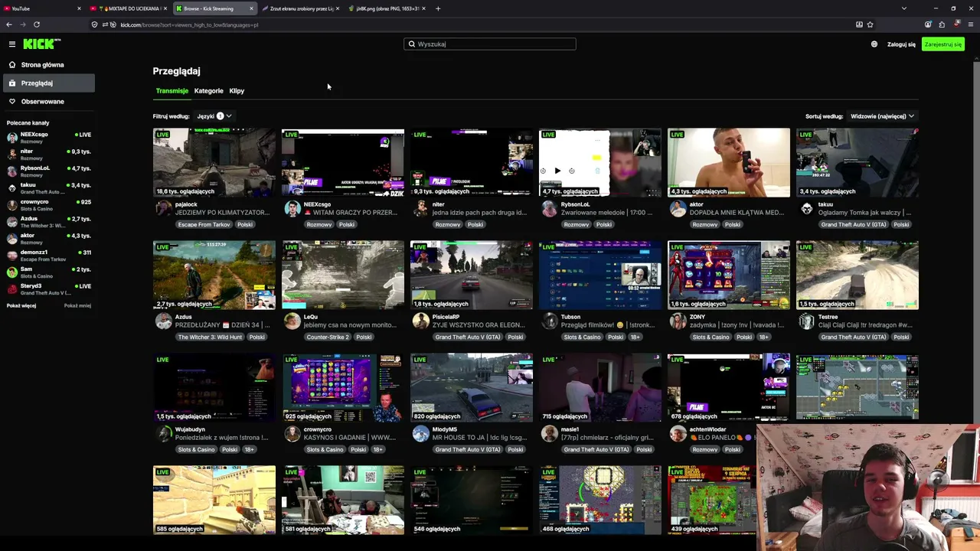Open NEEXcsgo's avatar under the stream card
This screenshot has height=551, width=980.
pyautogui.click(x=292, y=209)
